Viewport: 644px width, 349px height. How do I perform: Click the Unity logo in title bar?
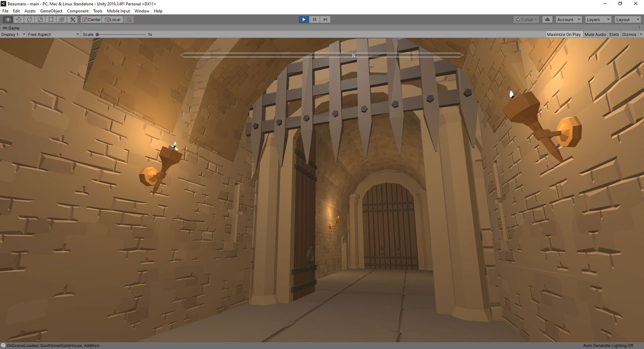pyautogui.click(x=4, y=3)
